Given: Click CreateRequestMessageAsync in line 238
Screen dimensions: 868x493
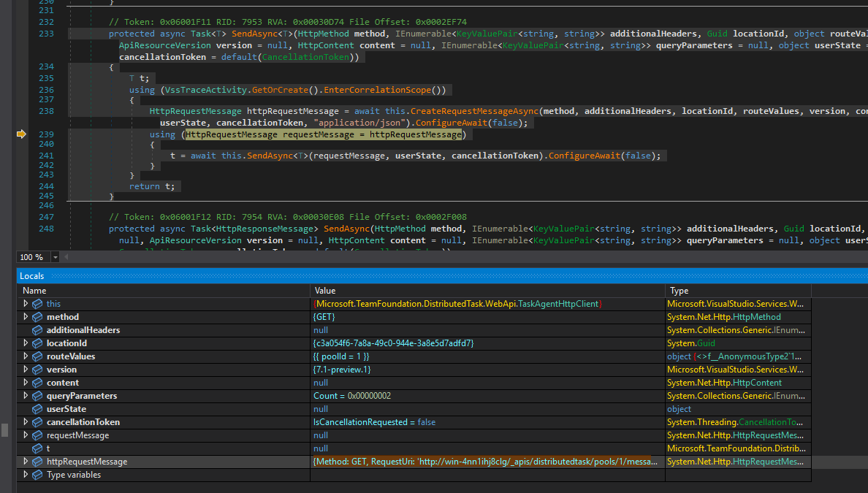Looking at the screenshot, I should [474, 111].
